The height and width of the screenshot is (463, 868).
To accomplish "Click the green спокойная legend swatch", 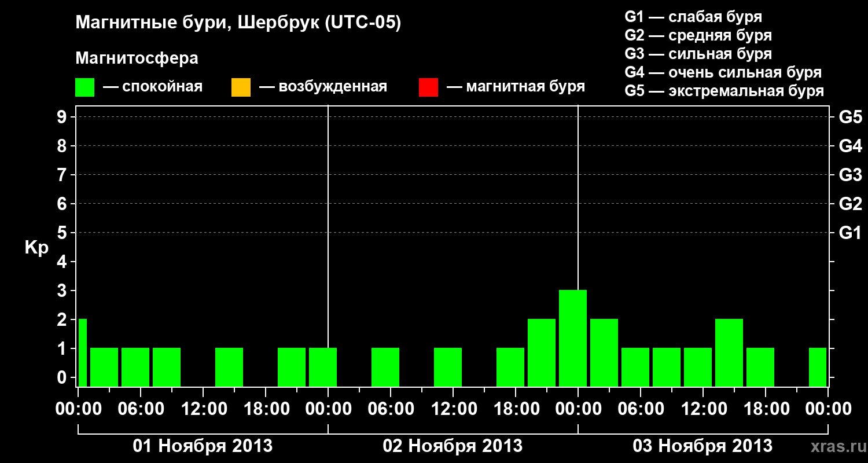I will coord(85,87).
